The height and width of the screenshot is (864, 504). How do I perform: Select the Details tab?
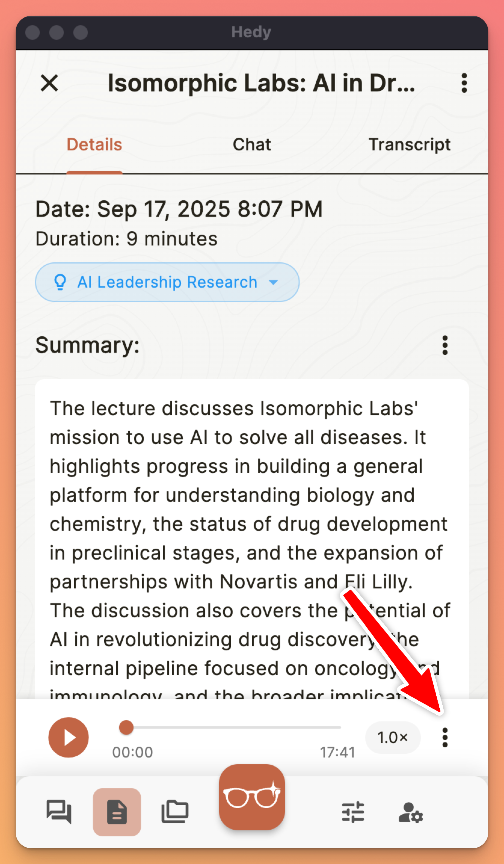click(x=94, y=145)
